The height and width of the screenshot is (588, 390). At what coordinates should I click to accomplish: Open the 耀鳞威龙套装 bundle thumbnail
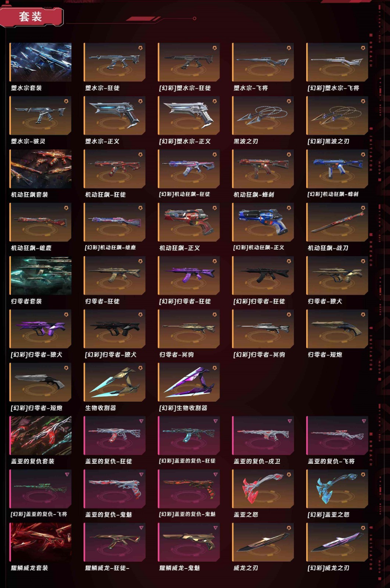click(40, 542)
